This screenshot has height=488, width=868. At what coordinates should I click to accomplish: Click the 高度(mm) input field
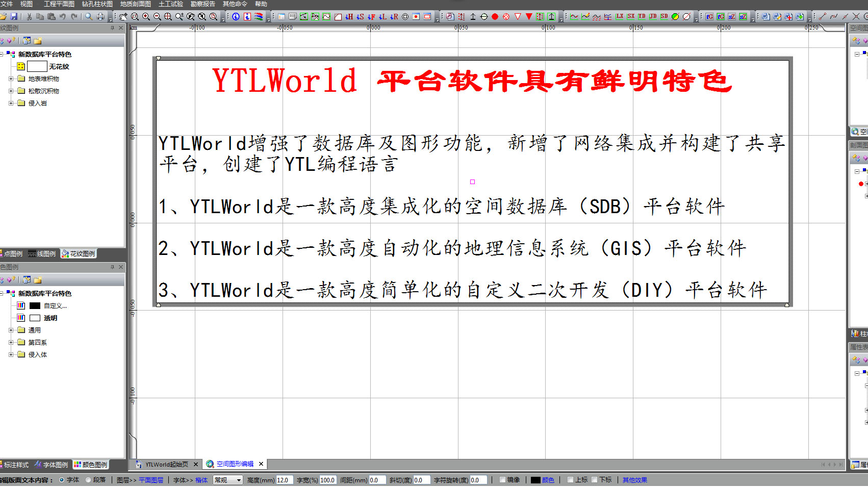[x=285, y=480]
